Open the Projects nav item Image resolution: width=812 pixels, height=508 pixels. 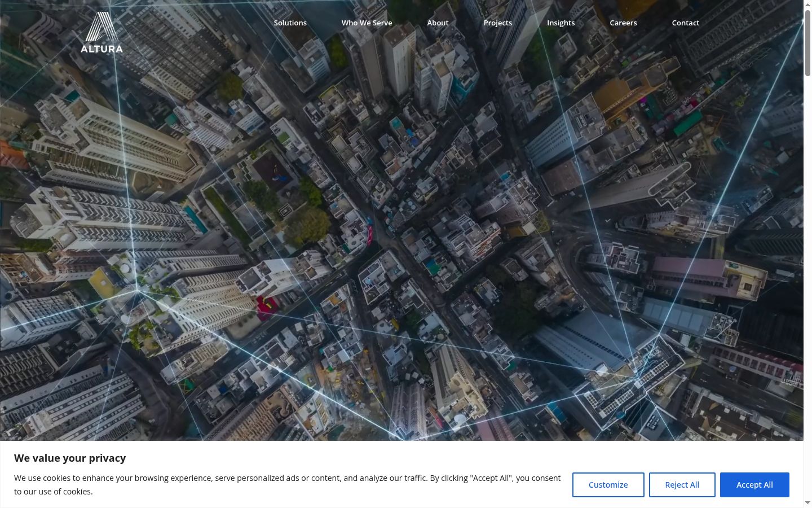[498, 23]
